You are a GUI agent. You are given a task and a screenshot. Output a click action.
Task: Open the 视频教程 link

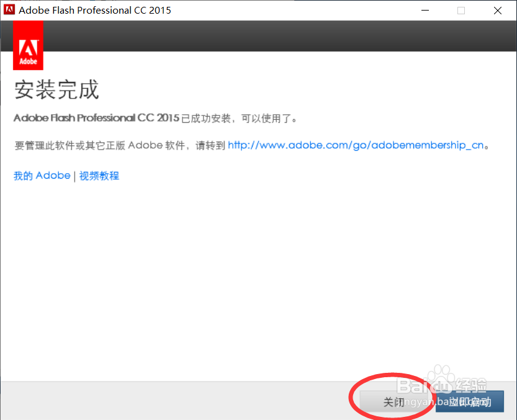click(x=99, y=176)
